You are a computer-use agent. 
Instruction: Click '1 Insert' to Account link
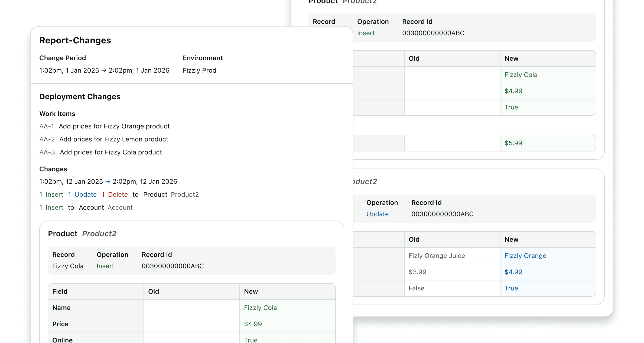[x=51, y=208]
